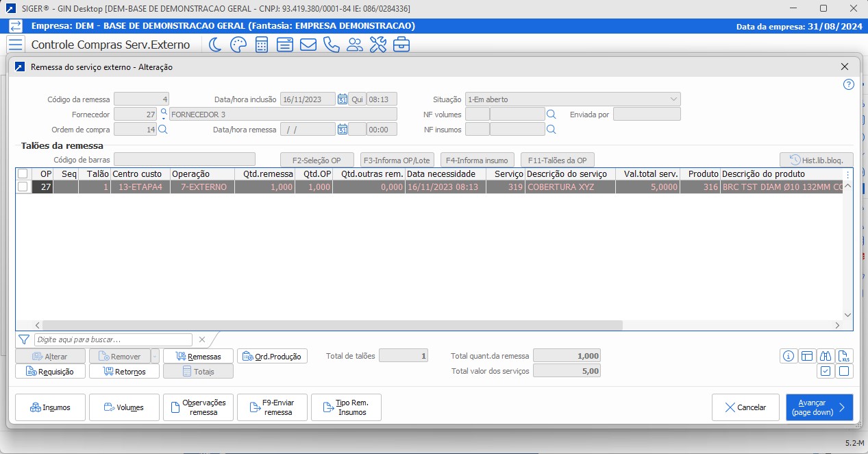Viewport: 868px width, 454px height.
Task: Open Ord.Produção button
Action: pos(272,357)
